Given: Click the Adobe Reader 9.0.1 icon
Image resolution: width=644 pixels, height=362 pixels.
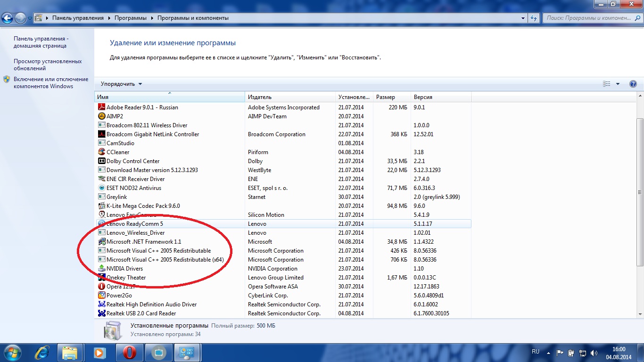Looking at the screenshot, I should point(101,107).
